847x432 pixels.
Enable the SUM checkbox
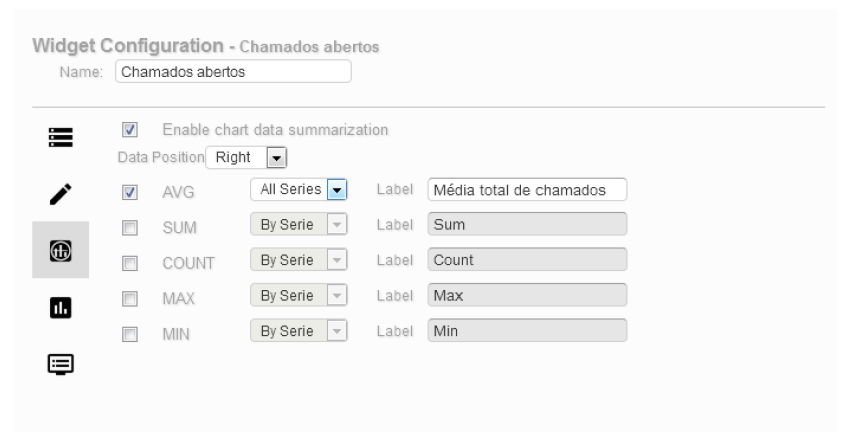tap(129, 228)
